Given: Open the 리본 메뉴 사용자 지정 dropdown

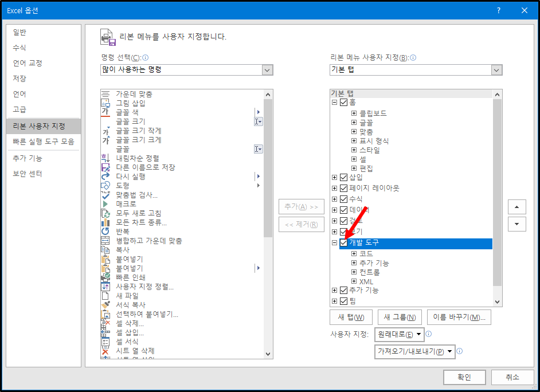Looking at the screenshot, I should (x=496, y=70).
